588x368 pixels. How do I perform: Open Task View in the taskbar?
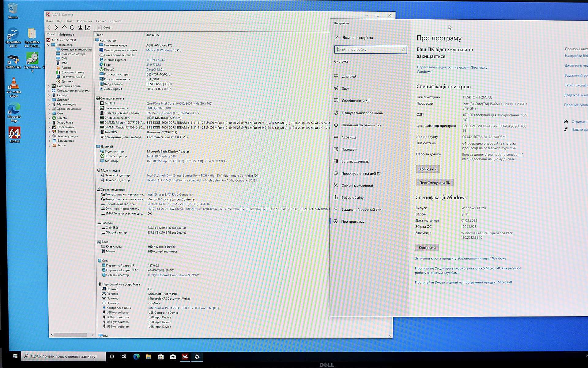124,356
